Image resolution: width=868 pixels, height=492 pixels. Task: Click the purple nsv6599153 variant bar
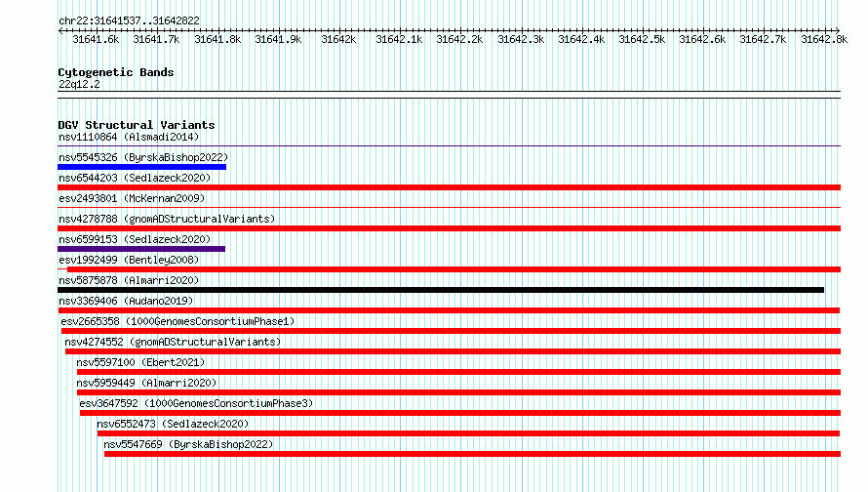click(x=141, y=249)
